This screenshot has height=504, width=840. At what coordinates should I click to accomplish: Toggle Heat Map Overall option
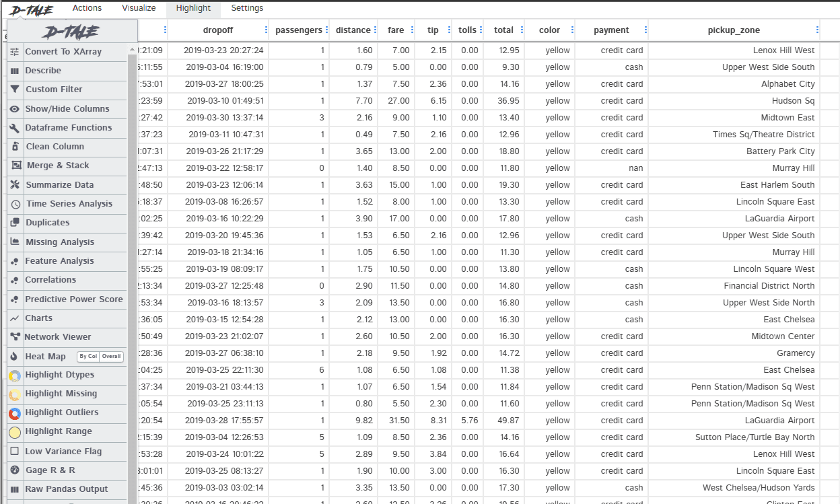tap(111, 357)
